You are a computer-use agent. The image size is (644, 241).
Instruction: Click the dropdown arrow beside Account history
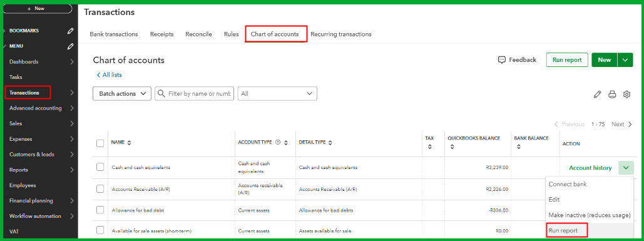(626, 168)
